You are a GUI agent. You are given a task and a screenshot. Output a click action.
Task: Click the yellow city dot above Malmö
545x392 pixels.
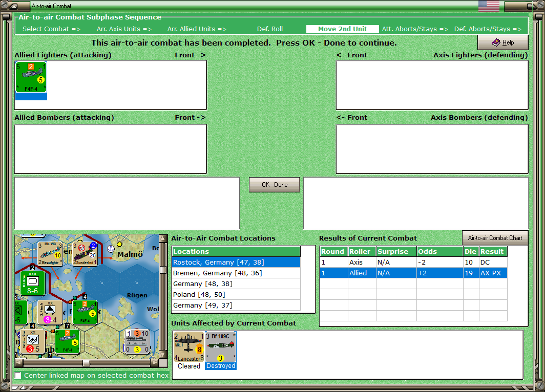[x=119, y=244]
